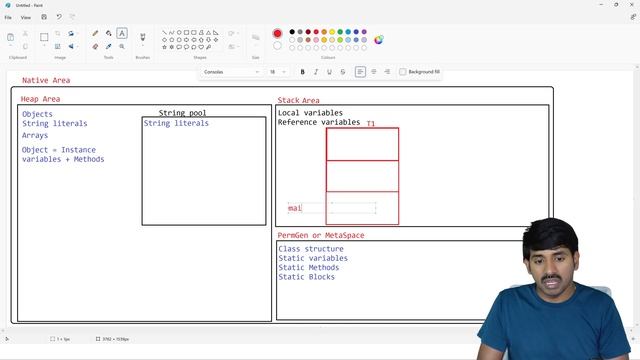This screenshot has width=640, height=360.
Task: Click the Redo arrow
Action: pos(72,17)
